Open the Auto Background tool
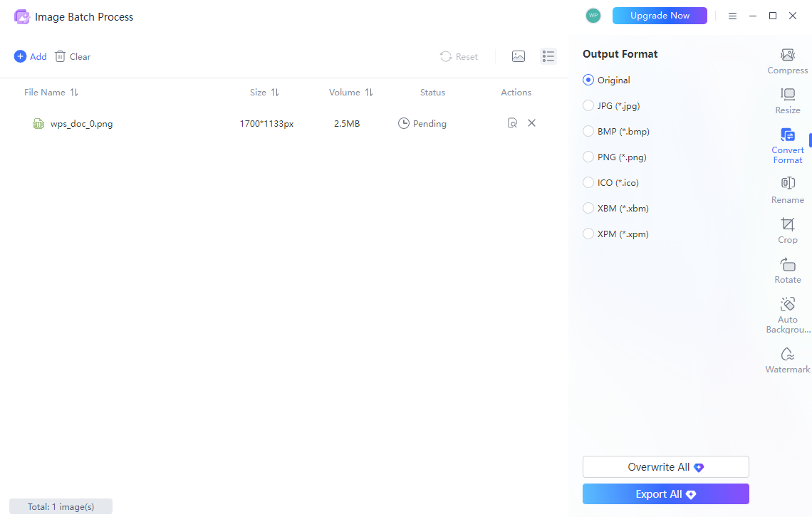The width and height of the screenshot is (812, 517). coord(787,315)
